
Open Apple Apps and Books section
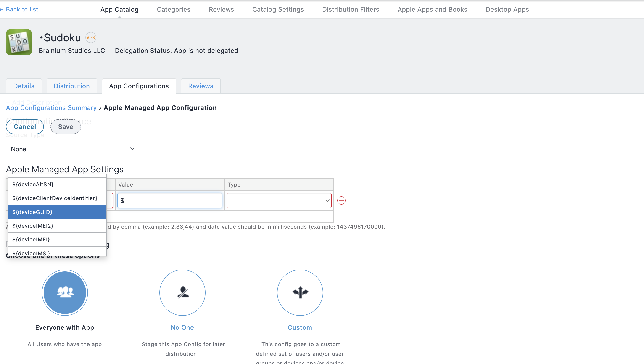[432, 10]
